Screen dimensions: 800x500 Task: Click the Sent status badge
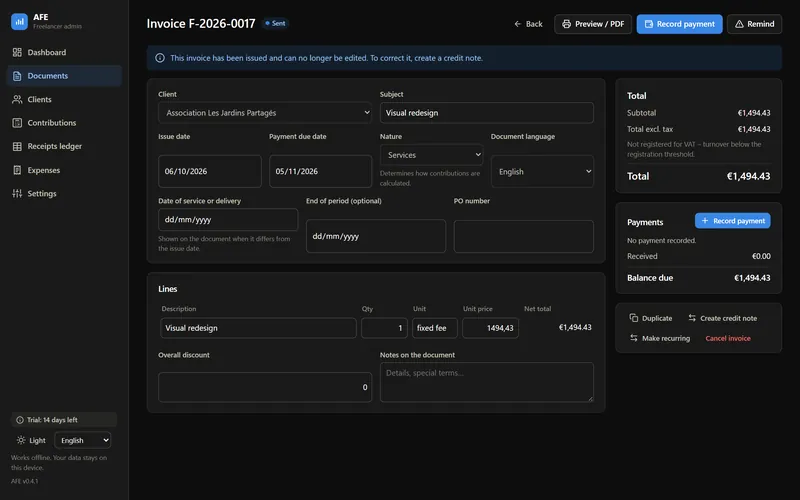click(x=275, y=23)
